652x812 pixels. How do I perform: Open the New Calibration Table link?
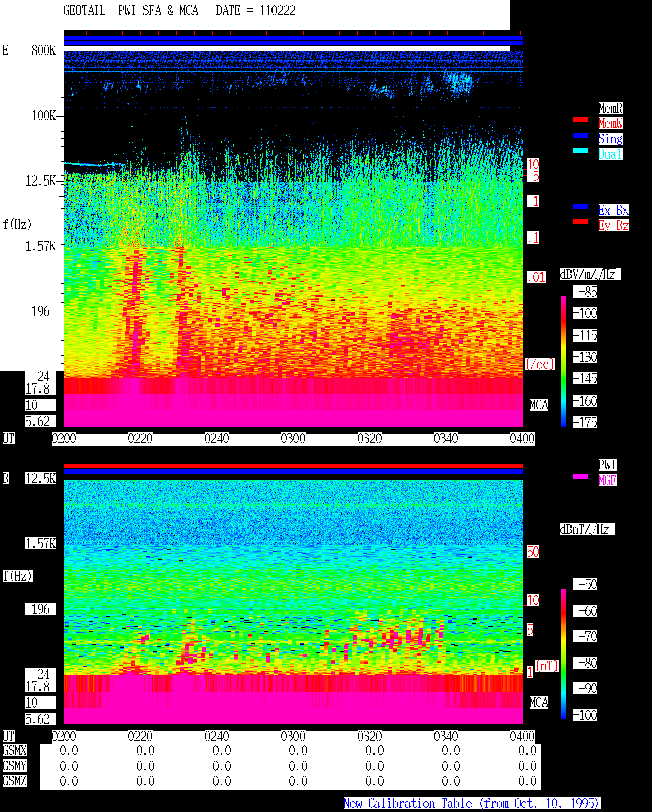click(472, 804)
